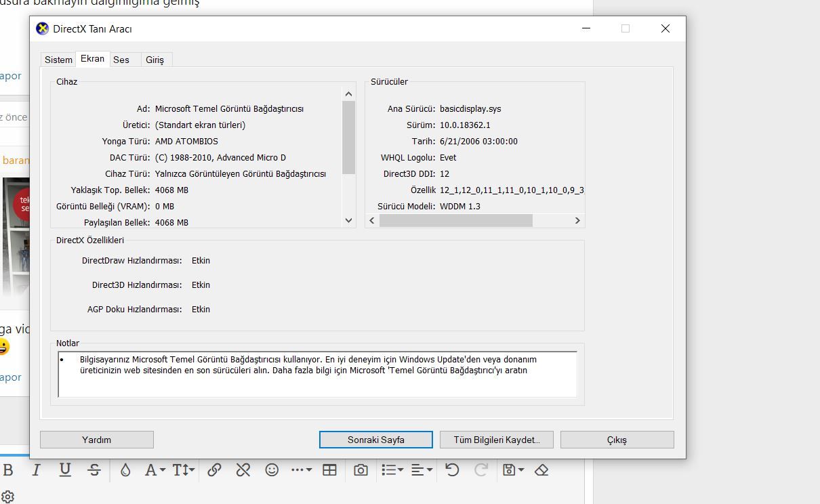Open the list options dropdown in editor

392,469
